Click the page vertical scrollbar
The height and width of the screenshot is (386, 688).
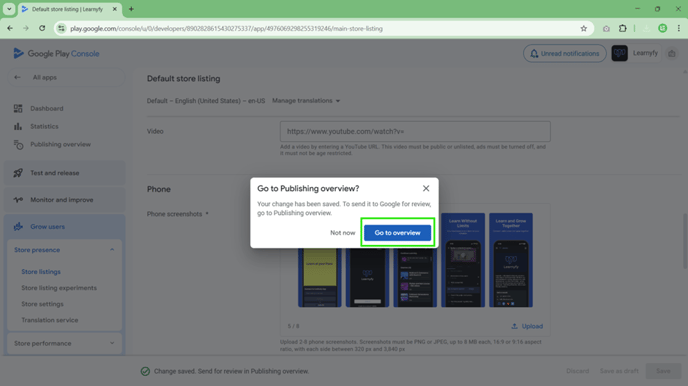coord(684,240)
